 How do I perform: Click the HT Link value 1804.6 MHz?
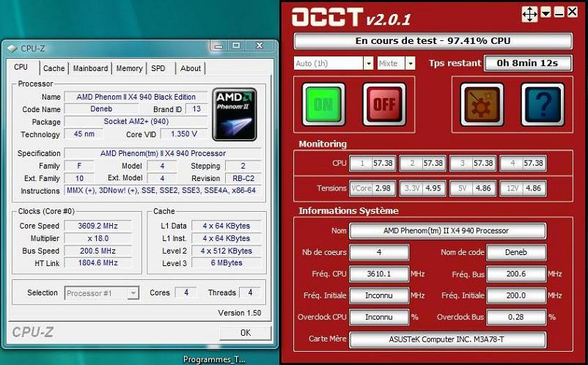(98, 262)
